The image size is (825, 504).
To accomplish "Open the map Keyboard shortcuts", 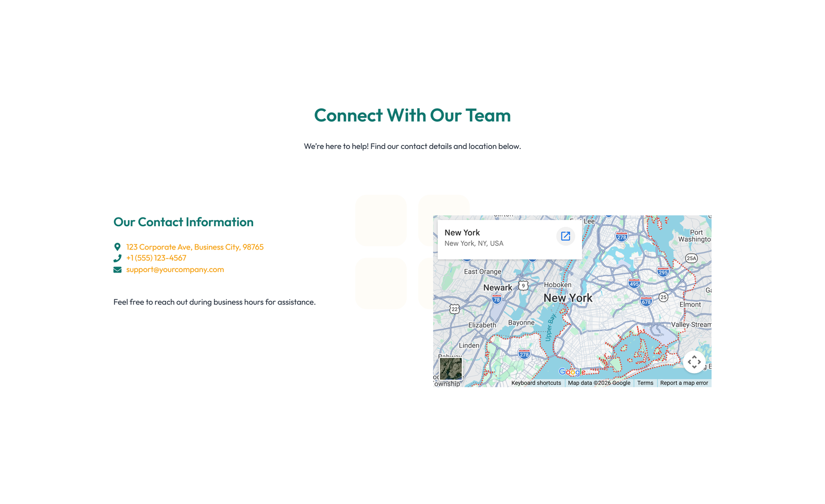I will 536,383.
